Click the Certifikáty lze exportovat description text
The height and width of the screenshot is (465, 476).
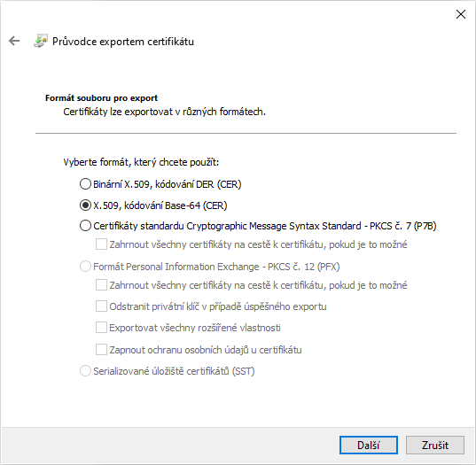(164, 112)
